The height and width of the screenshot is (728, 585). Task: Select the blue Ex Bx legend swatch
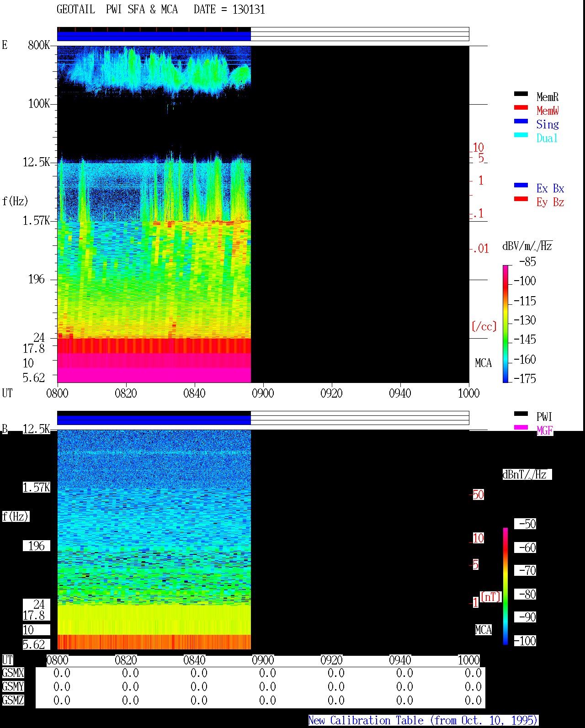[x=521, y=185]
